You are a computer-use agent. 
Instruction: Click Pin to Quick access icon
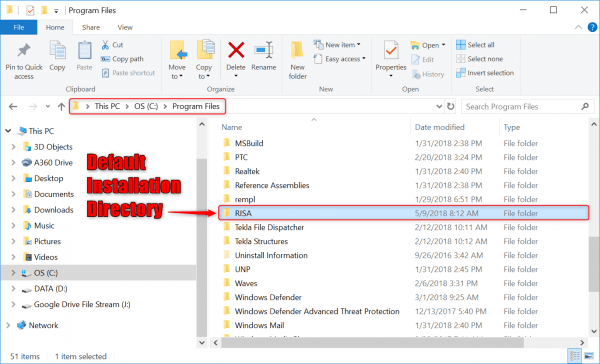(24, 51)
